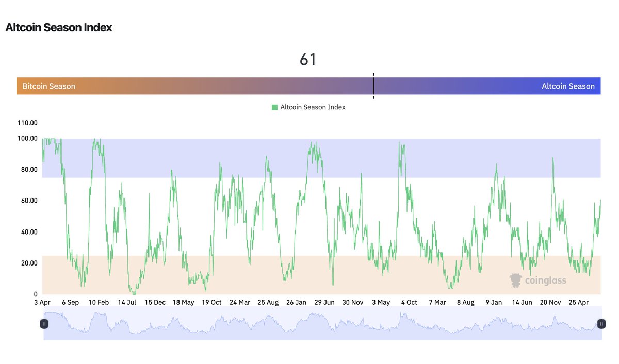Click the 8 Aug date label
Viewport: 619px width, 364px height.
(465, 303)
